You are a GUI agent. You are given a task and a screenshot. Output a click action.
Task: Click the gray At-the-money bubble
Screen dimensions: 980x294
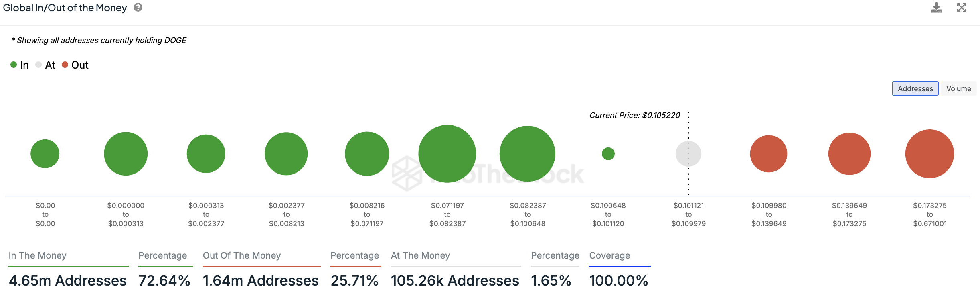point(688,153)
